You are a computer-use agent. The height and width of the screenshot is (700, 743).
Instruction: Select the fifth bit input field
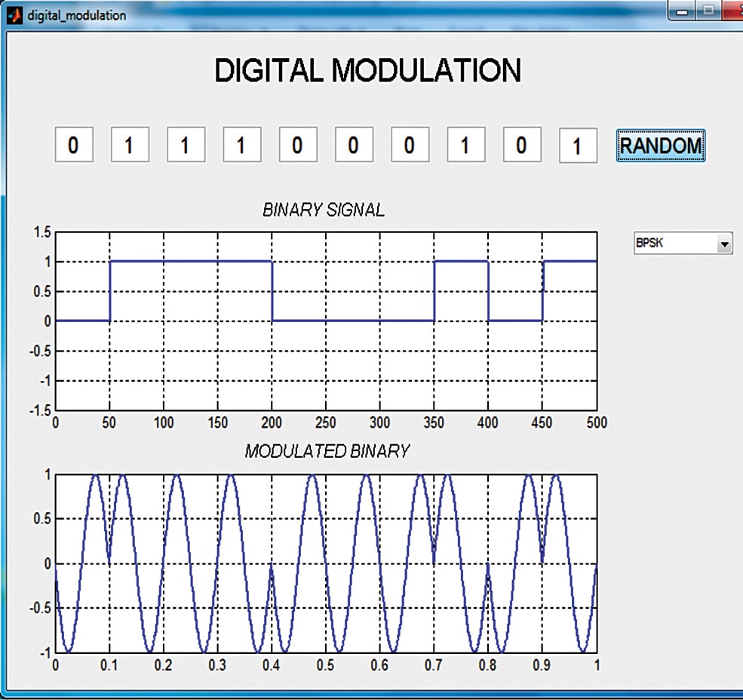coord(297,144)
